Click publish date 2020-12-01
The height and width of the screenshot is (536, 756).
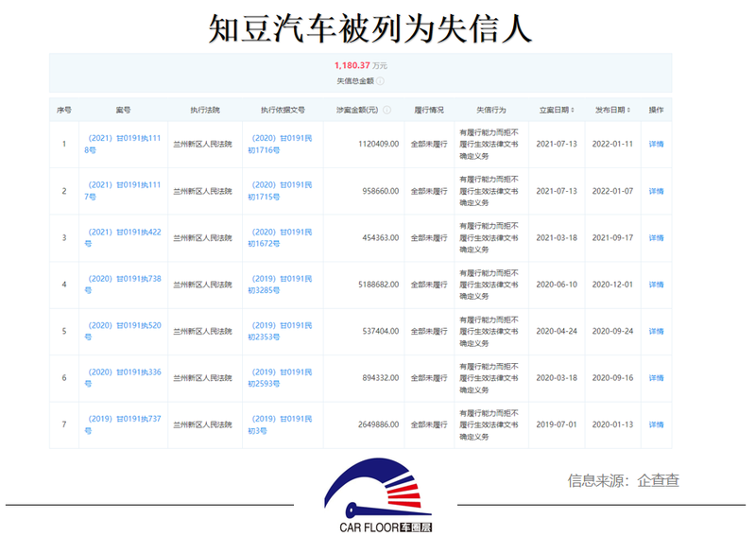coord(612,285)
